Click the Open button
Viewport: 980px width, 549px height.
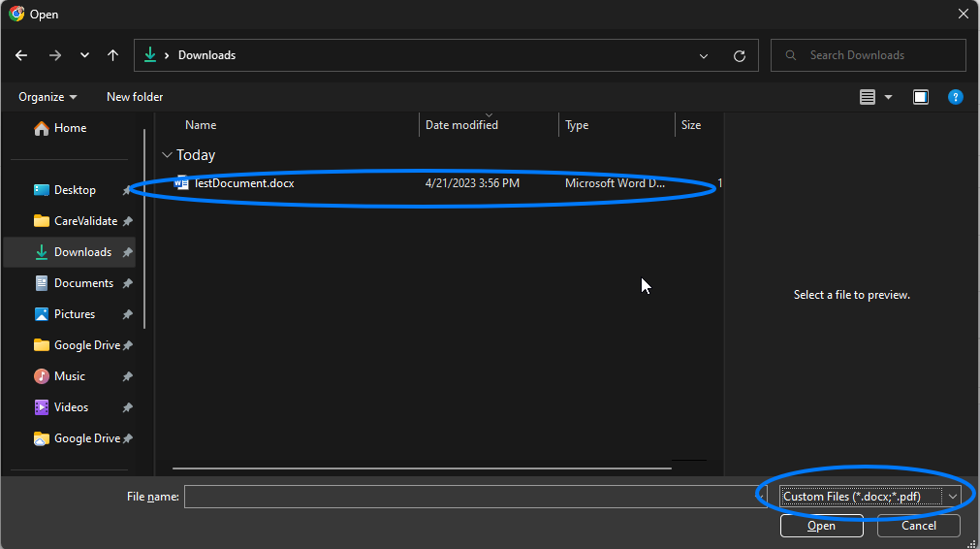[x=821, y=526]
